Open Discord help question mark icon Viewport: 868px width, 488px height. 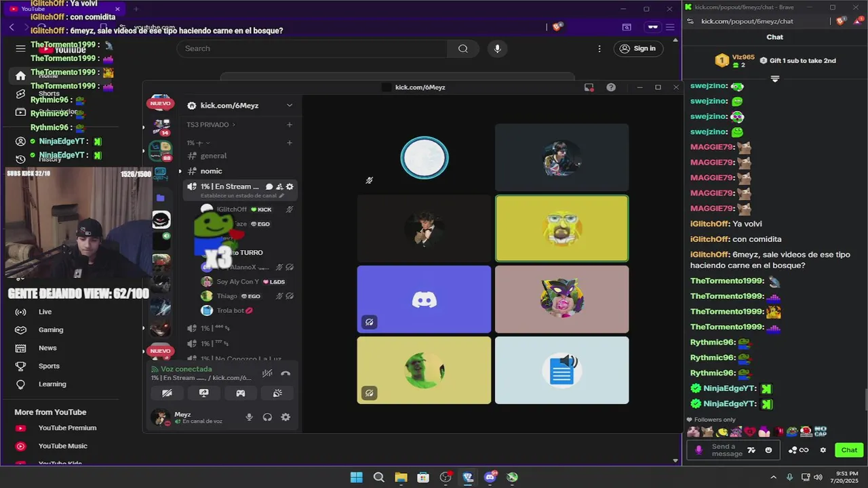click(611, 87)
